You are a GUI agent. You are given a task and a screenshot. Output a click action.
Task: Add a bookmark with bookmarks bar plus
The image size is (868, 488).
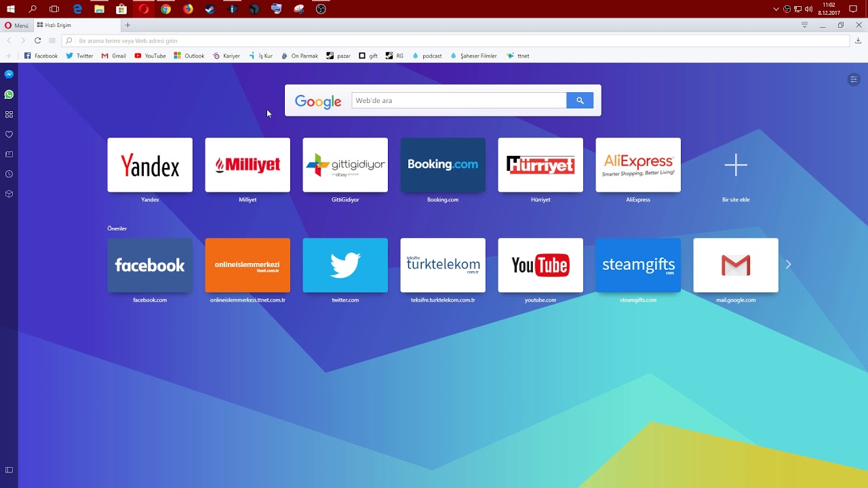click(x=9, y=56)
